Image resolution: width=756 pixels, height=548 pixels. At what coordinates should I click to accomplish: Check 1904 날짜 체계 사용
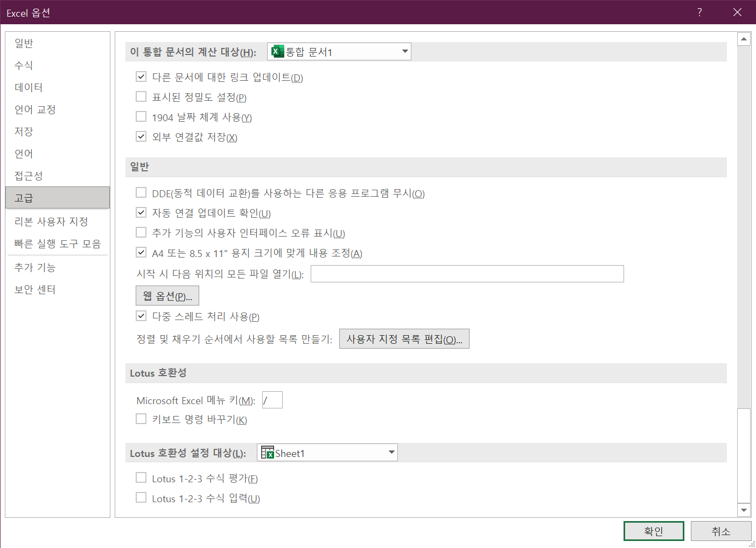coord(141,117)
